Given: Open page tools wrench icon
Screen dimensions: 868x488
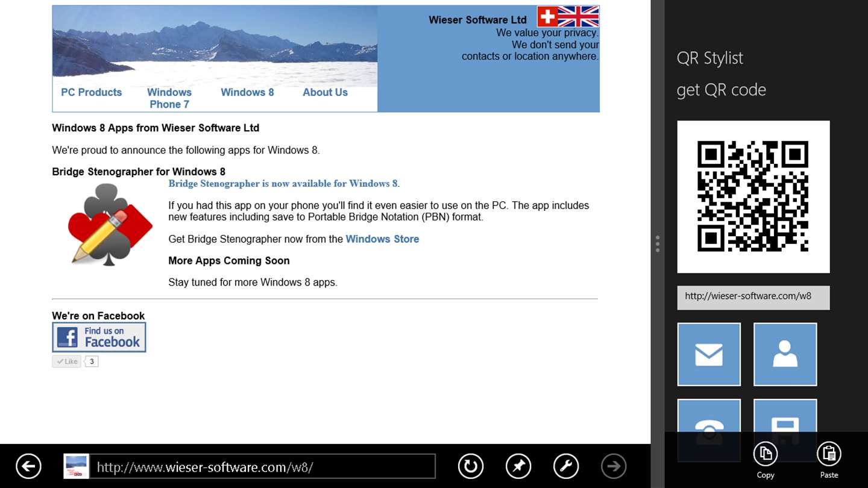Looking at the screenshot, I should click(566, 466).
